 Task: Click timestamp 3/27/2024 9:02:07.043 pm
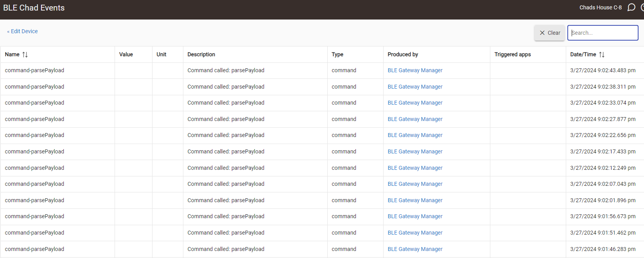coord(603,184)
